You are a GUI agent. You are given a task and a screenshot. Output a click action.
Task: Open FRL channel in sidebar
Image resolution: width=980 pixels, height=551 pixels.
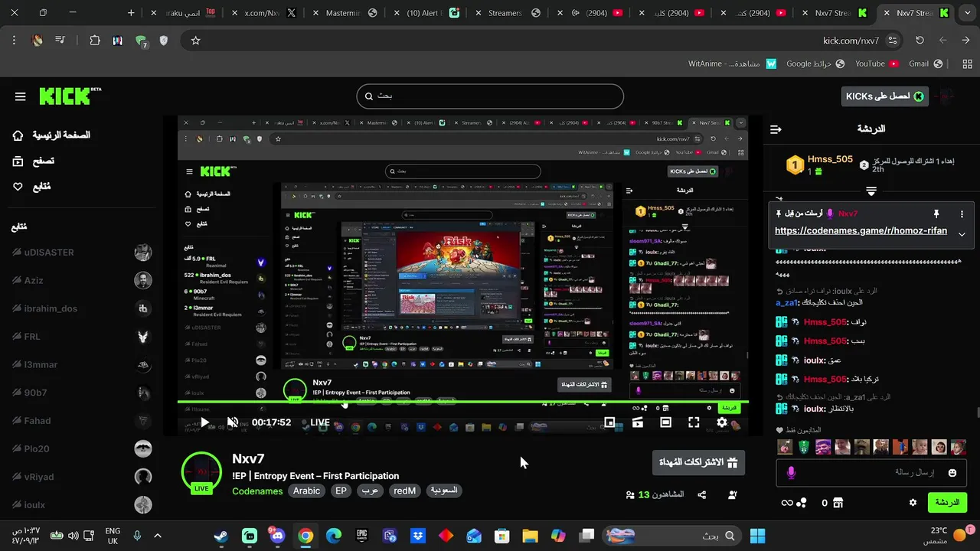pos(81,337)
